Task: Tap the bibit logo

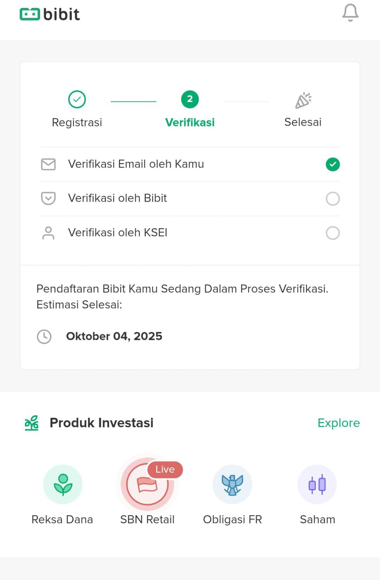Action: [x=50, y=14]
